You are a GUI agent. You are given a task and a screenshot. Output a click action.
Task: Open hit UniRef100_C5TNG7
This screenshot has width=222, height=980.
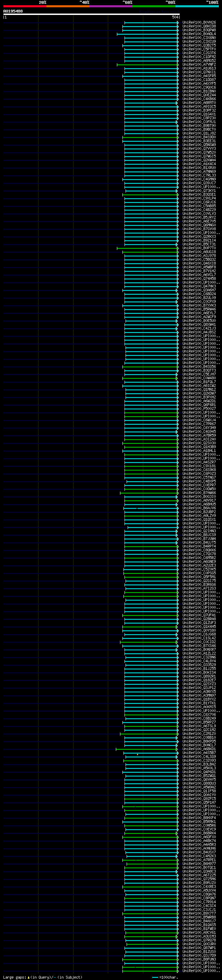[x=199, y=478]
